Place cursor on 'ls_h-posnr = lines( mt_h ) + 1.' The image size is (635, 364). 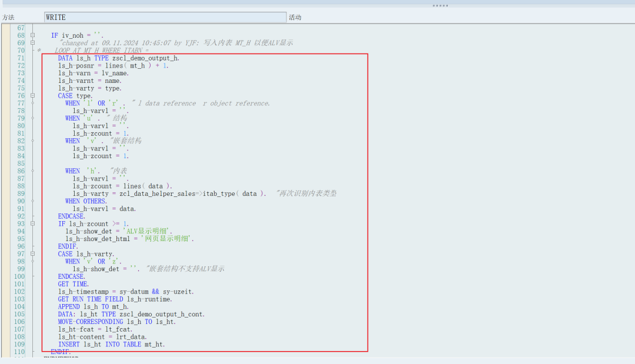[x=113, y=66]
